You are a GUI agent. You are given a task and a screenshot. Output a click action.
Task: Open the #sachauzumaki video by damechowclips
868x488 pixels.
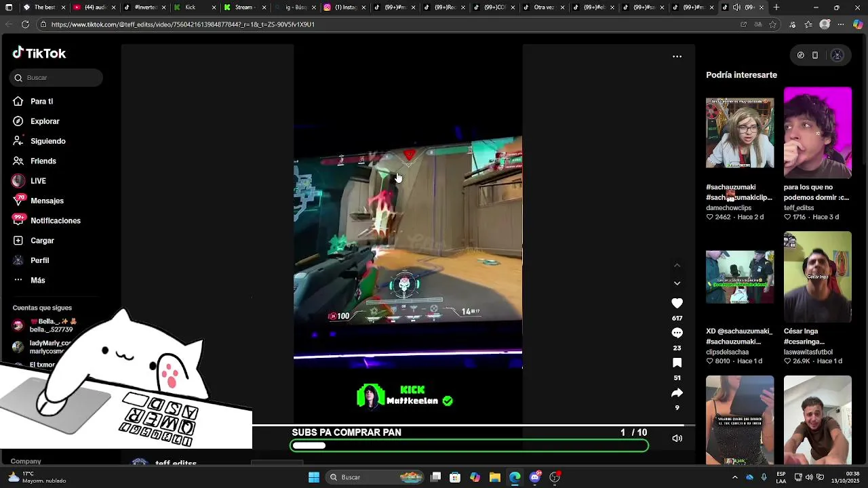pos(740,133)
